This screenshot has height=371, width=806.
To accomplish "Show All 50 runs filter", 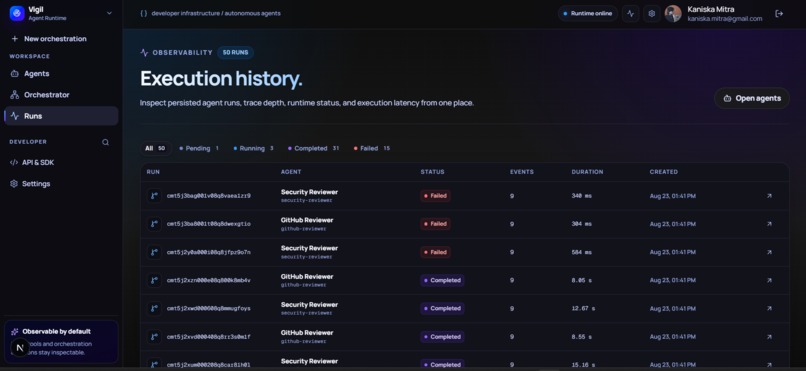I will pos(155,148).
